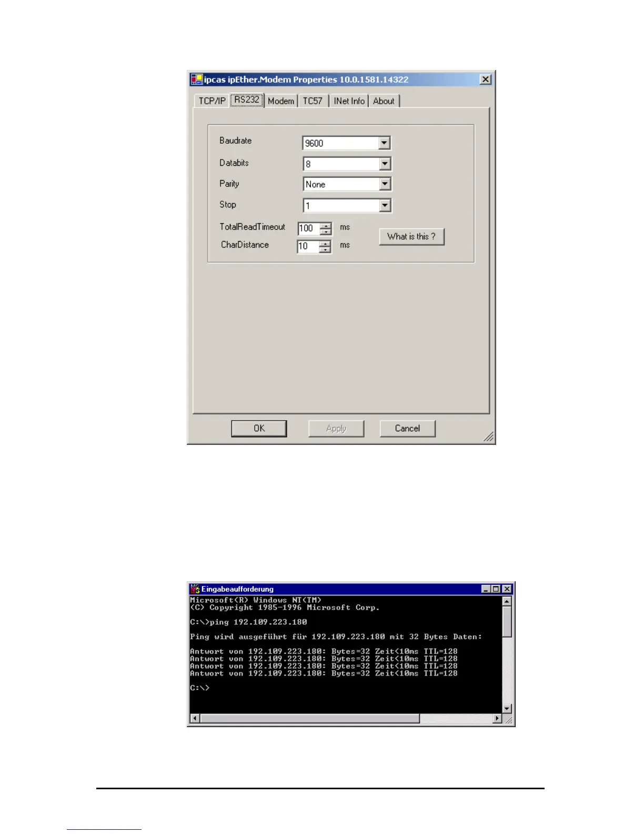Expand the Stop bits dropdown arrow
644x834 pixels.
pos(385,205)
